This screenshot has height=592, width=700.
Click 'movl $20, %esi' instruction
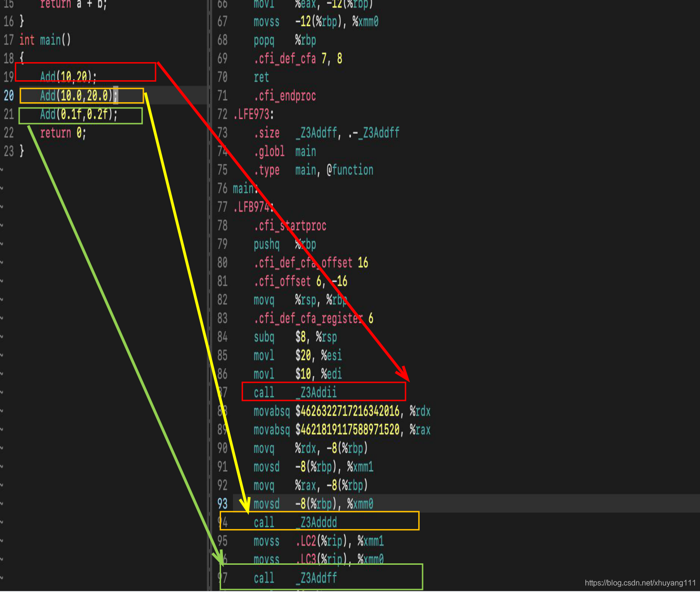coord(298,356)
